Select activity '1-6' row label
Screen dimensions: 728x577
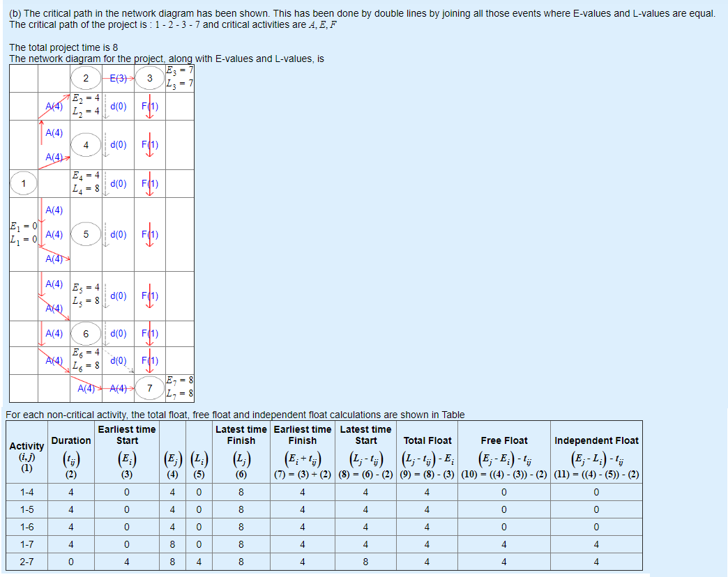pos(26,527)
